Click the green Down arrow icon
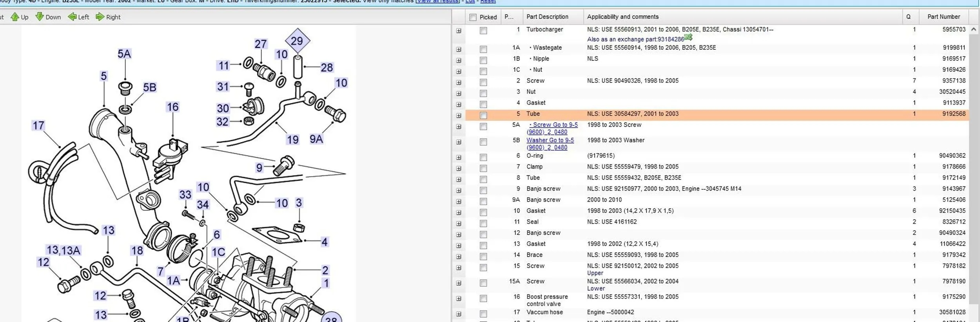 click(x=40, y=17)
